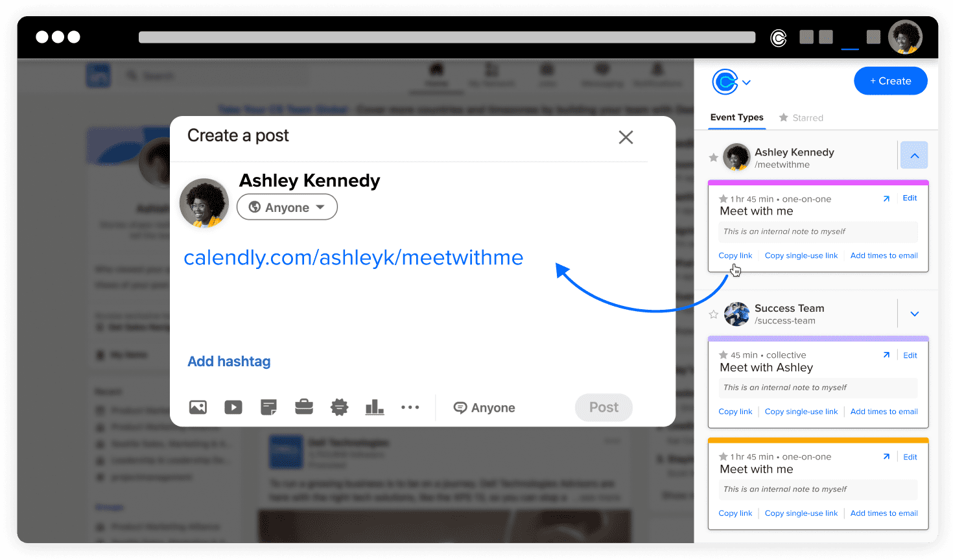Expand the Success Team event list
The height and width of the screenshot is (560, 953).
pyautogui.click(x=914, y=314)
